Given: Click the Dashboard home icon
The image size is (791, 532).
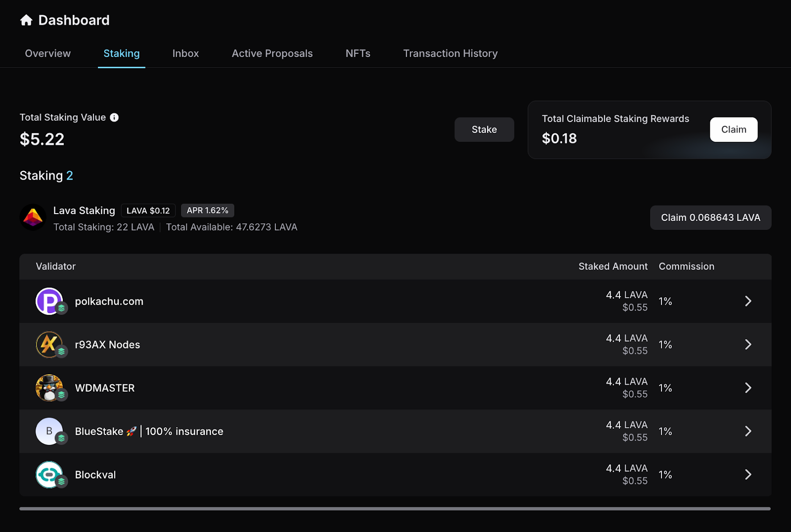Looking at the screenshot, I should click(26, 20).
